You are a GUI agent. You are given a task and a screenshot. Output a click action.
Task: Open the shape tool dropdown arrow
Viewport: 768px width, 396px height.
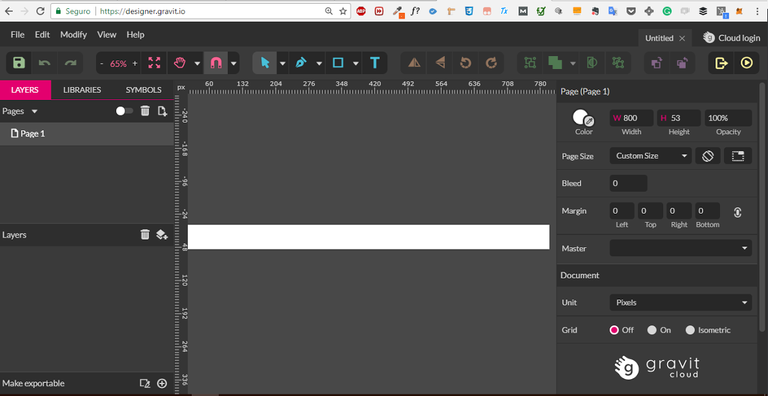(x=356, y=63)
